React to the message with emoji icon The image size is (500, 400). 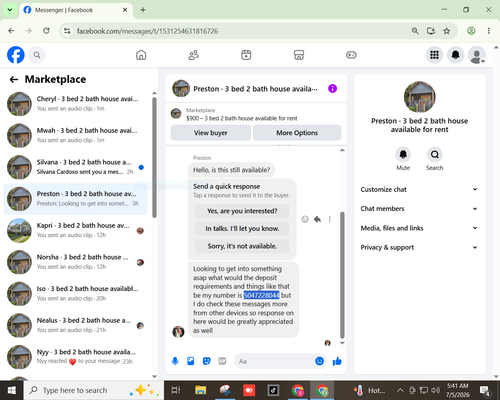pyautogui.click(x=305, y=219)
